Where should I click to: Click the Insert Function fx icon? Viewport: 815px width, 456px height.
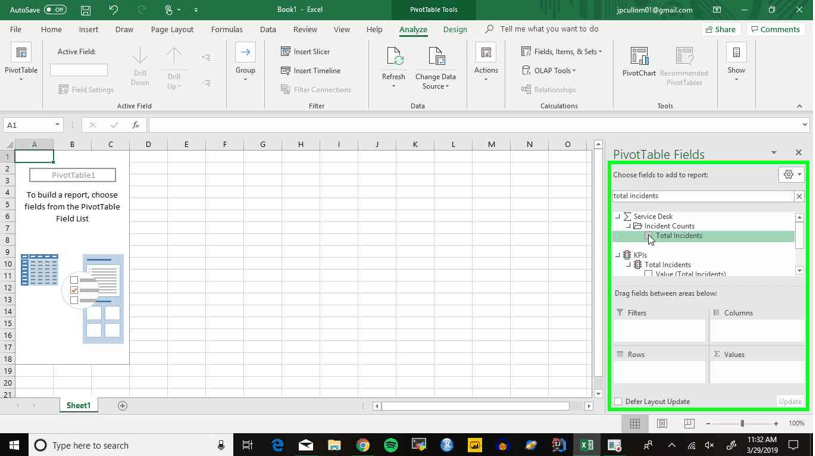point(136,125)
